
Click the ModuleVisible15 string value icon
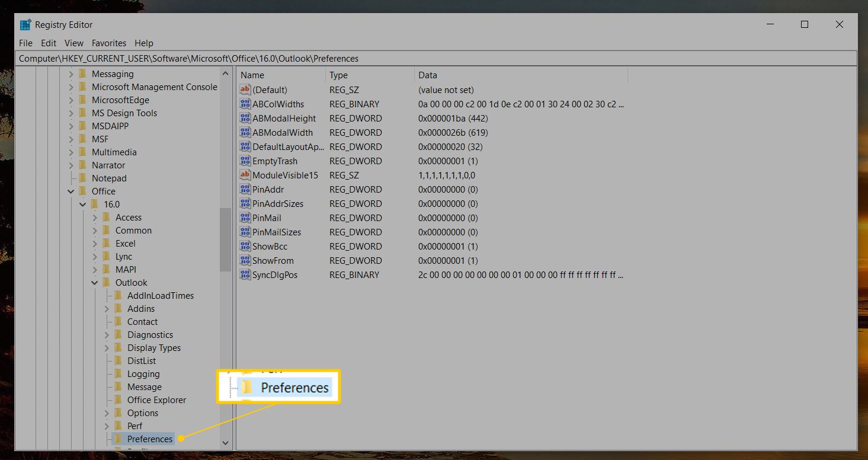point(245,175)
